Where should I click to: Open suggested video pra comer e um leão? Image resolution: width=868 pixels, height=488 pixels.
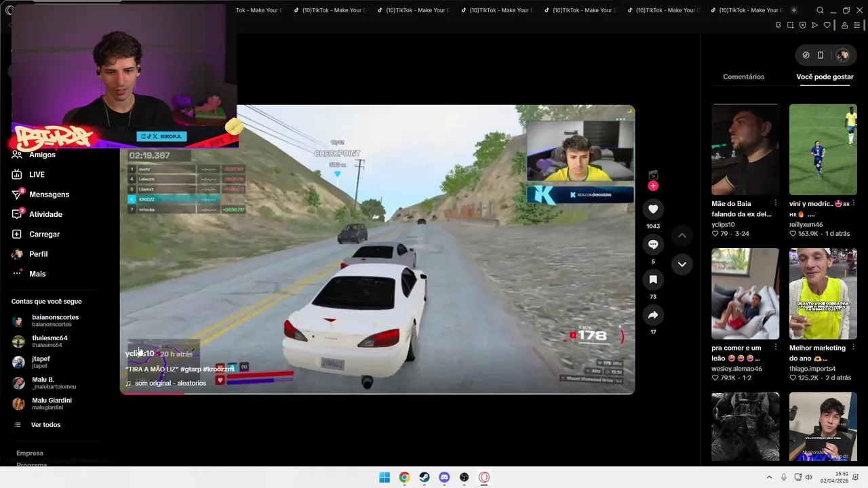pyautogui.click(x=745, y=293)
